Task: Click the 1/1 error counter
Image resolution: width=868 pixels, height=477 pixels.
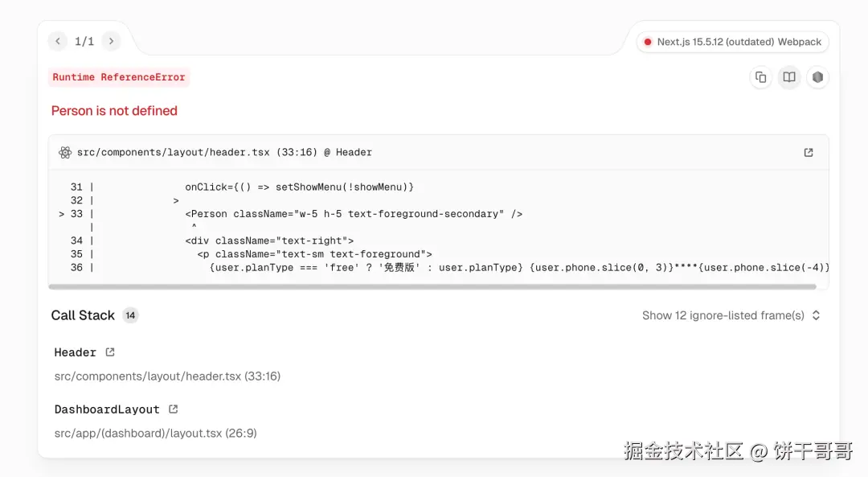Action: pos(84,41)
